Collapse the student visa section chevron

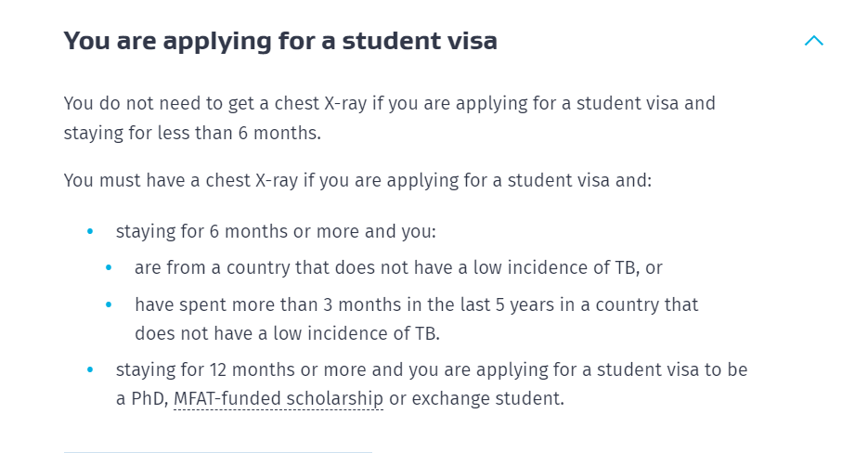(814, 41)
